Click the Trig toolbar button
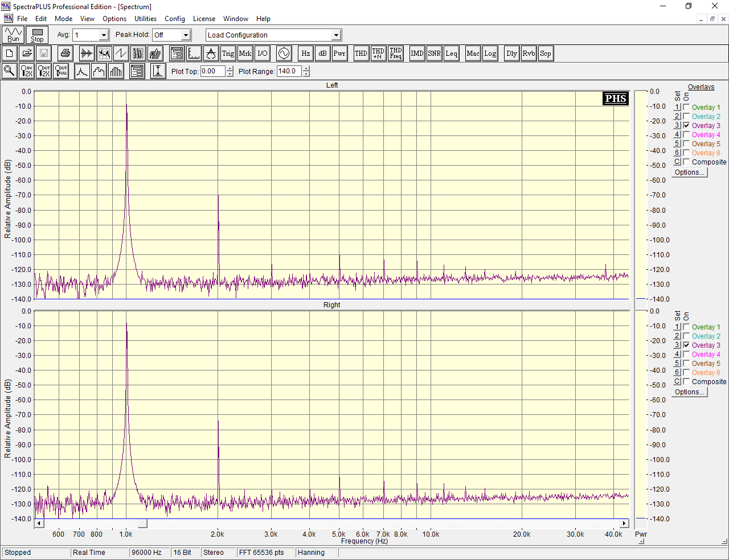Screen dimensions: 729x560 228,53
